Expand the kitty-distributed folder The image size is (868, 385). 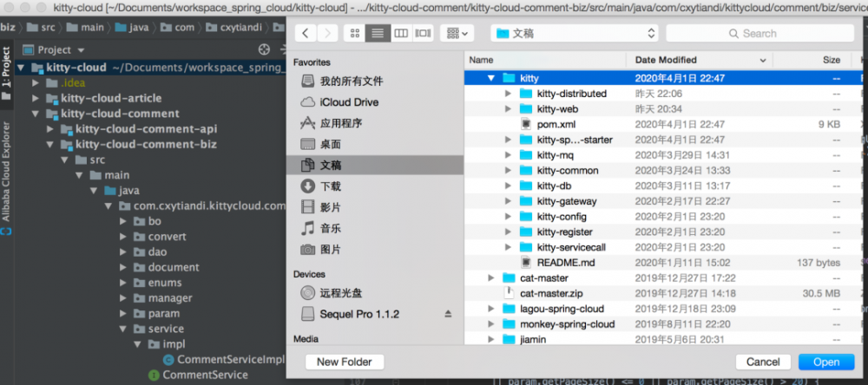508,94
